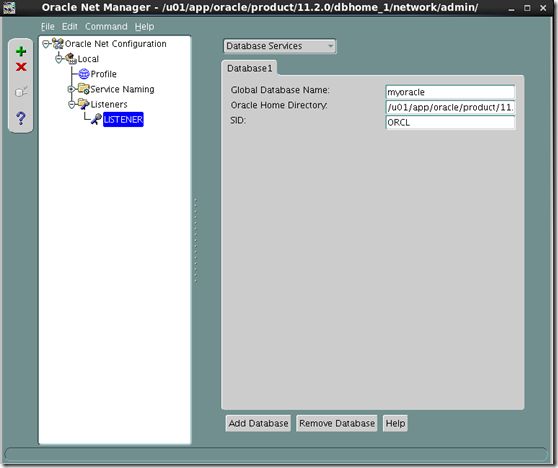Open help via the question mark icon
The height and width of the screenshot is (468, 558).
(x=21, y=118)
